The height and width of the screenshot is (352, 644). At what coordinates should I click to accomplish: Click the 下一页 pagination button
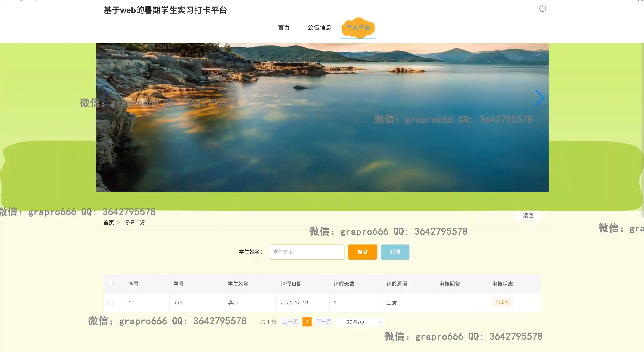(x=323, y=322)
